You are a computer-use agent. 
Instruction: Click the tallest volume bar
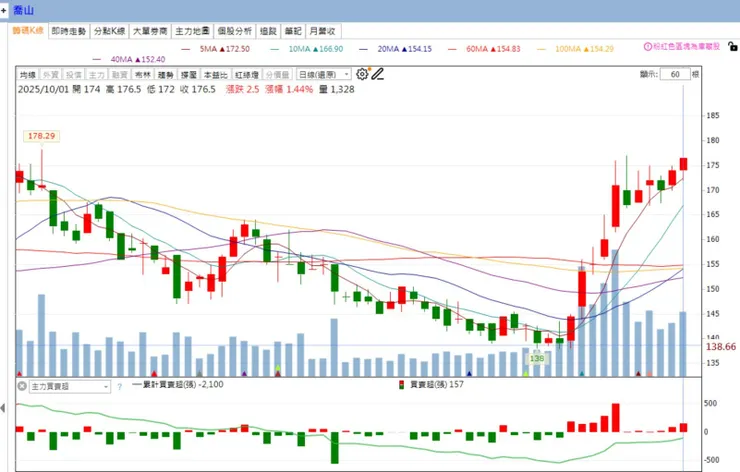tap(615, 313)
